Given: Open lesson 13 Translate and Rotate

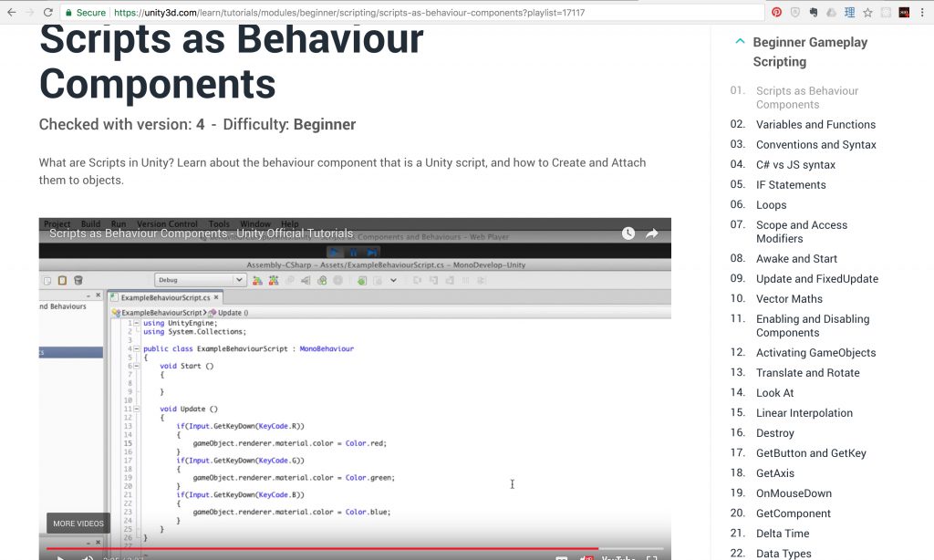Looking at the screenshot, I should [808, 373].
